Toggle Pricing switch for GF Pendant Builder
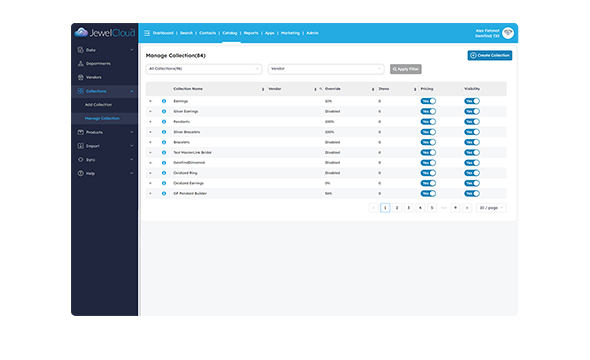The height and width of the screenshot is (360, 590). click(x=428, y=193)
